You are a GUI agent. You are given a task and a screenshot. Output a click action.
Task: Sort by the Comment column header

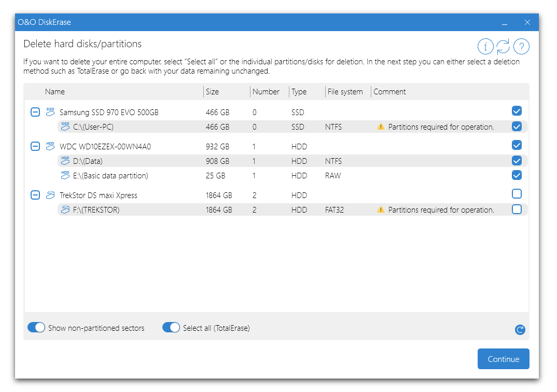point(389,92)
